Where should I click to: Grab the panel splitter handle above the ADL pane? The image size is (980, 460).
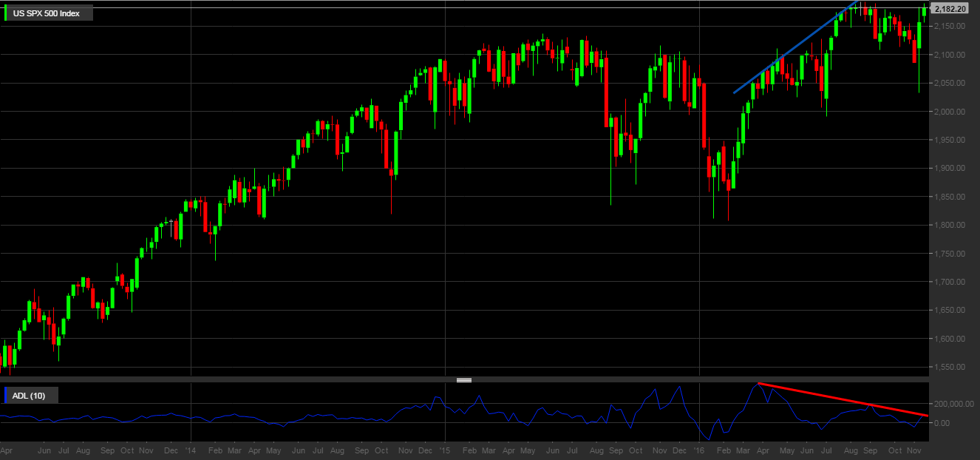(x=464, y=380)
